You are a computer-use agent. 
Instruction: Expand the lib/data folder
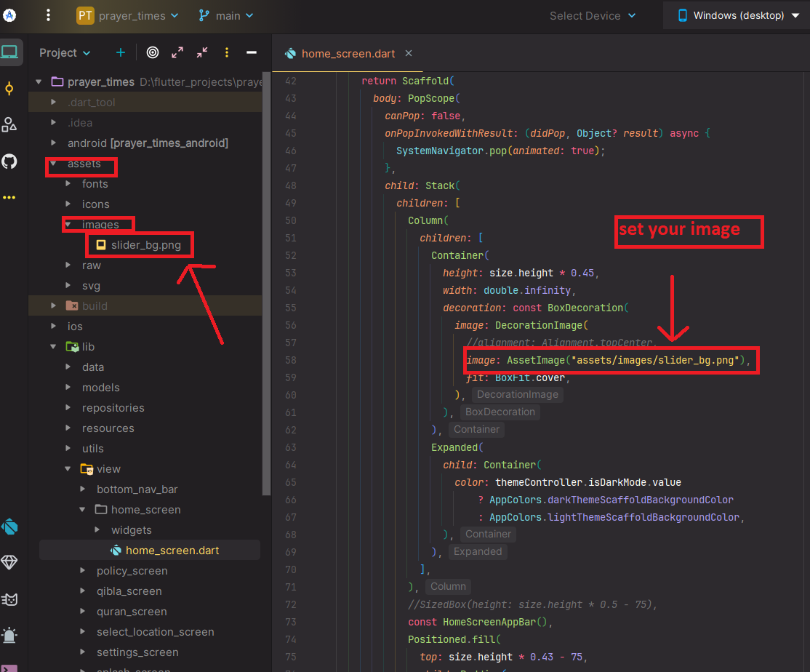pyautogui.click(x=69, y=367)
